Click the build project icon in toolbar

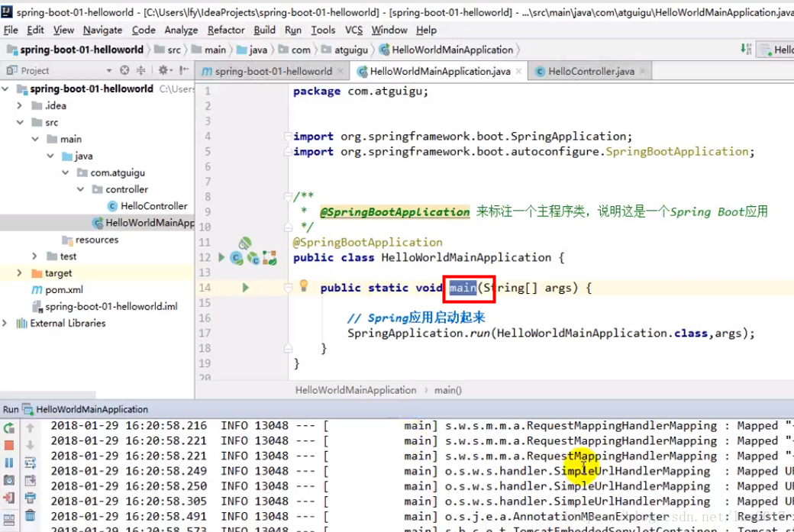746,49
